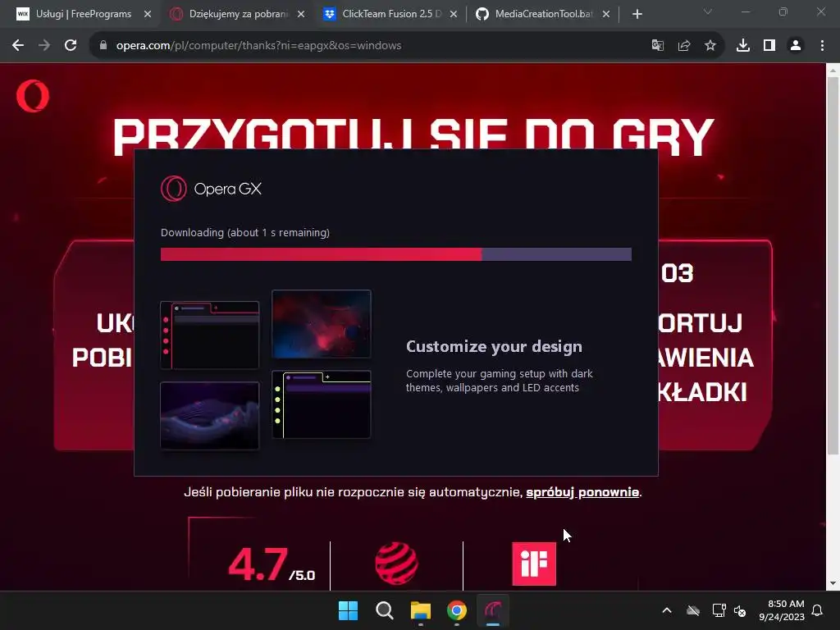Show hidden system tray icons

pyautogui.click(x=667, y=610)
